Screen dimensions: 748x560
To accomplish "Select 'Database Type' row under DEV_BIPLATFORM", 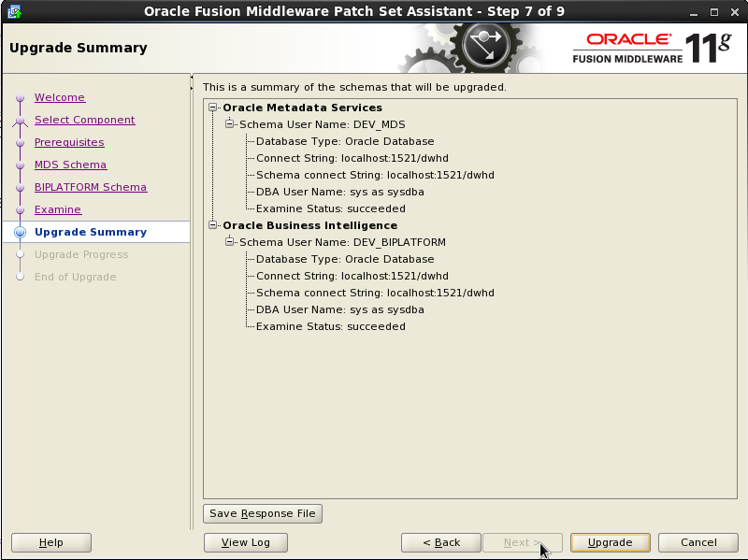I will 345,259.
